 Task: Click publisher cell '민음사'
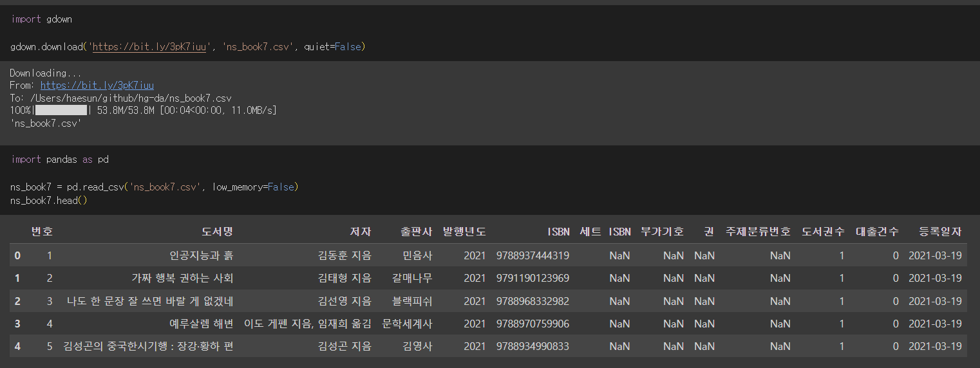pos(418,255)
